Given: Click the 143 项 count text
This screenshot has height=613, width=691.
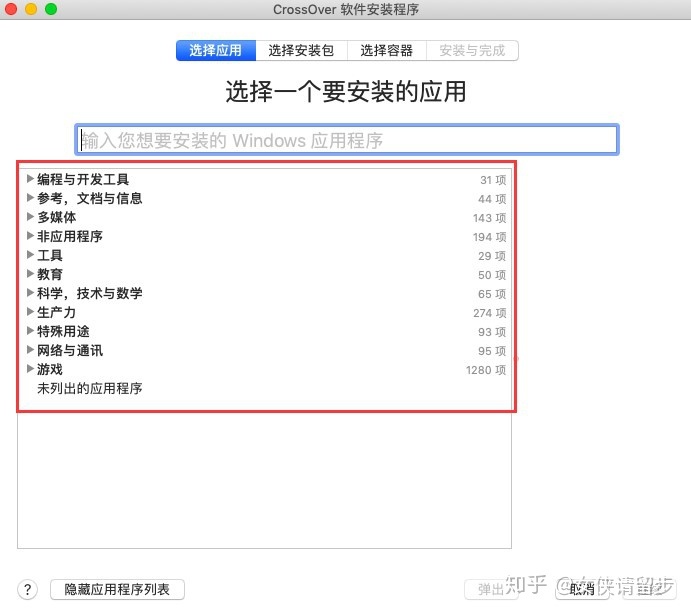Looking at the screenshot, I should click(x=490, y=218).
